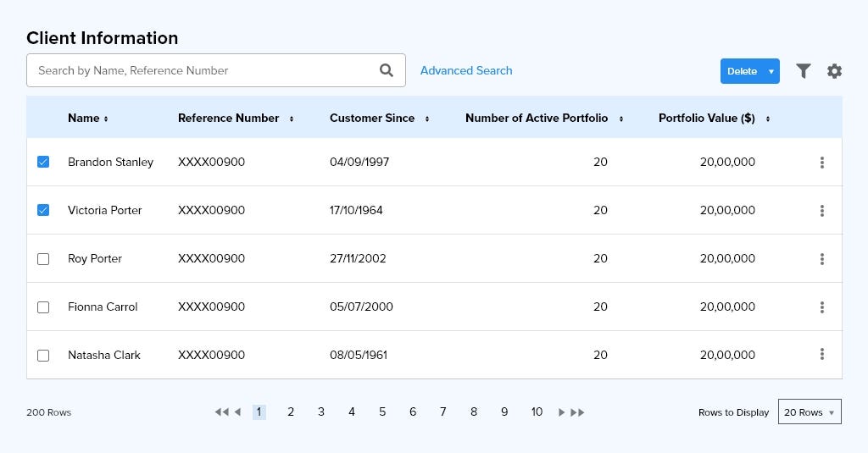Sort by Portfolio Value arrows
The height and width of the screenshot is (453, 868).
pos(768,119)
